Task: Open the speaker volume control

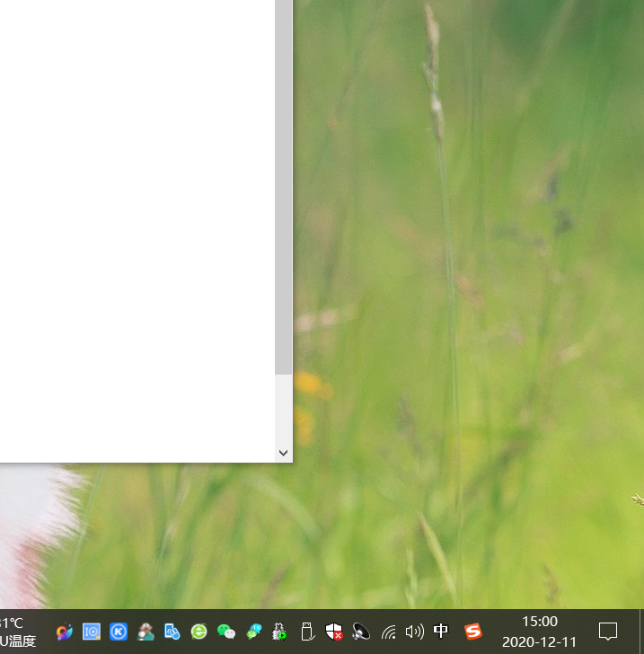Action: [x=414, y=632]
